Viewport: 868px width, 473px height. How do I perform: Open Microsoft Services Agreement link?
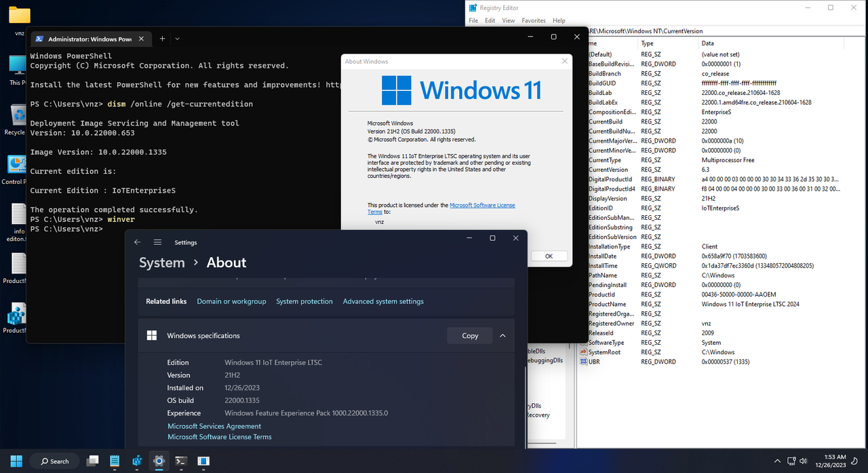(214, 426)
